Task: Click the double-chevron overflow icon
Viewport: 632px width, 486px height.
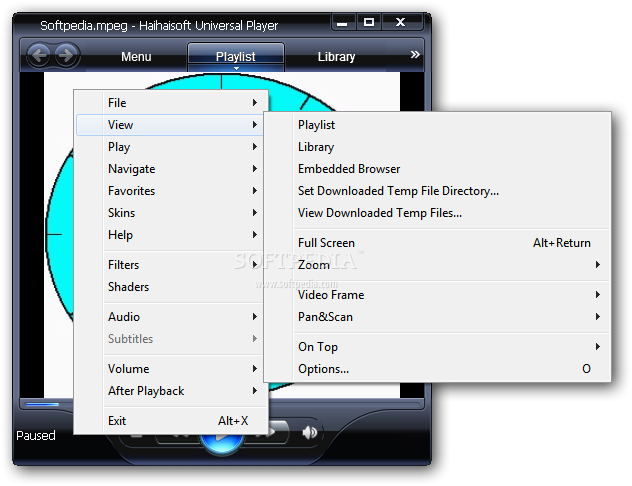Action: point(415,54)
